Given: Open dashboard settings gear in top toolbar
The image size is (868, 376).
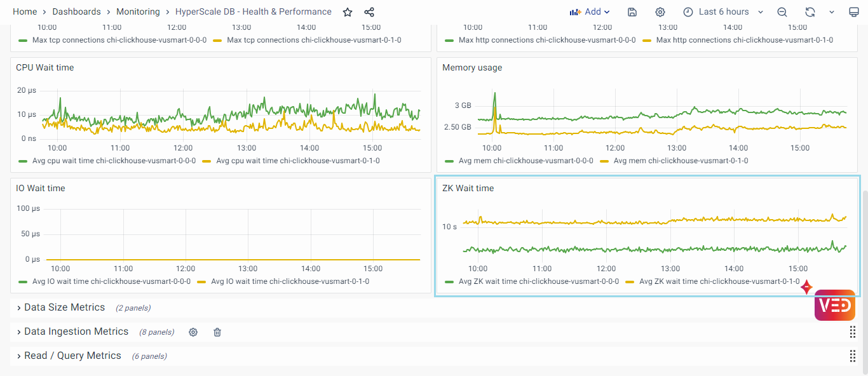Looking at the screenshot, I should click(x=660, y=12).
